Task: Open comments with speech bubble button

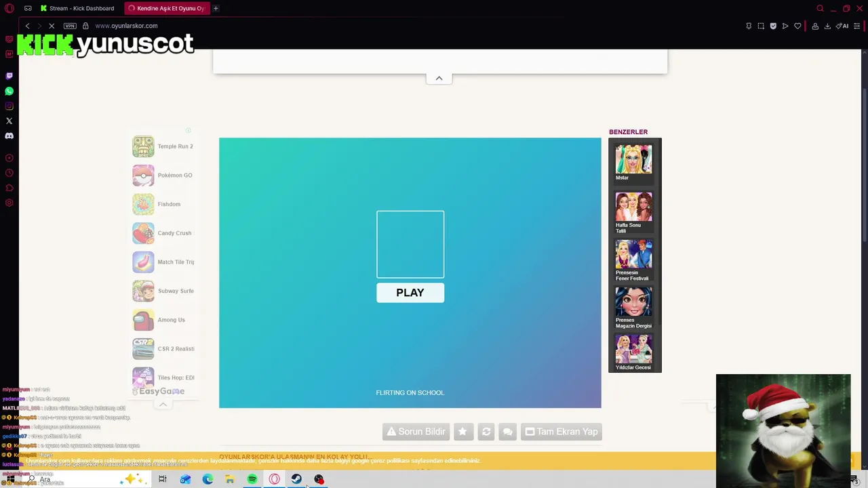Action: (x=508, y=432)
